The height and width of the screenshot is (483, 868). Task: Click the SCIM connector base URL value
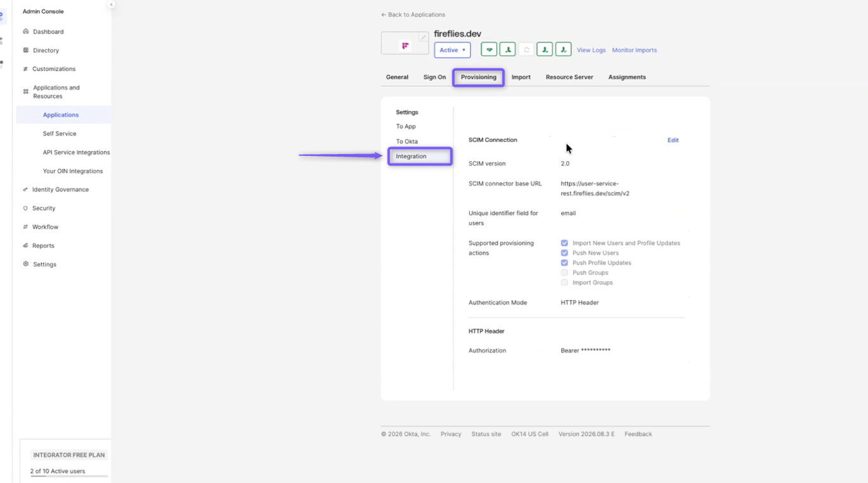coord(595,188)
